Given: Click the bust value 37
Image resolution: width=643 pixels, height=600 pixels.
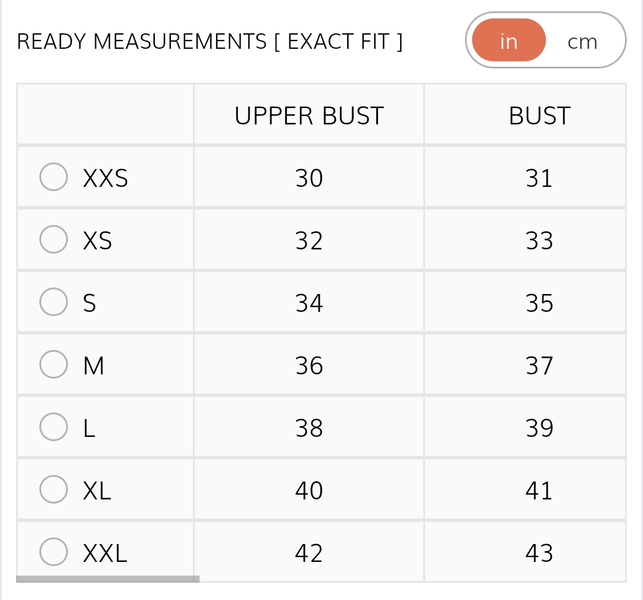Looking at the screenshot, I should tap(539, 366).
